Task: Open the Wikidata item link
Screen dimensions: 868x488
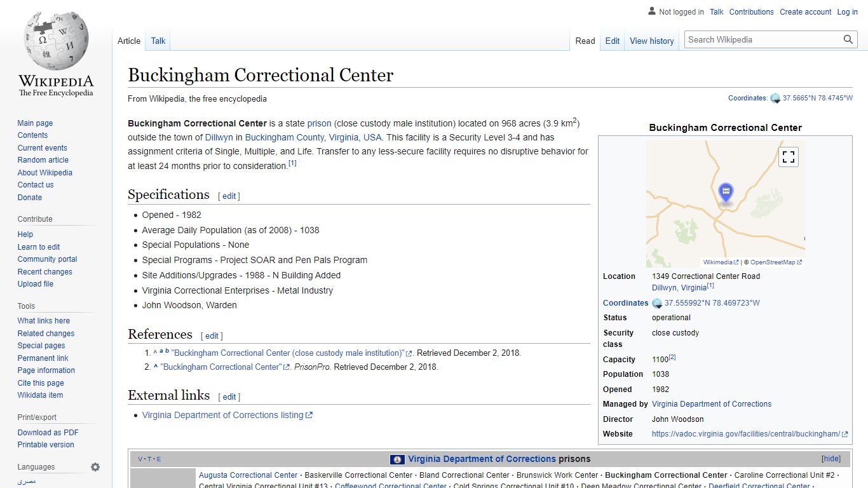Action: pyautogui.click(x=40, y=395)
